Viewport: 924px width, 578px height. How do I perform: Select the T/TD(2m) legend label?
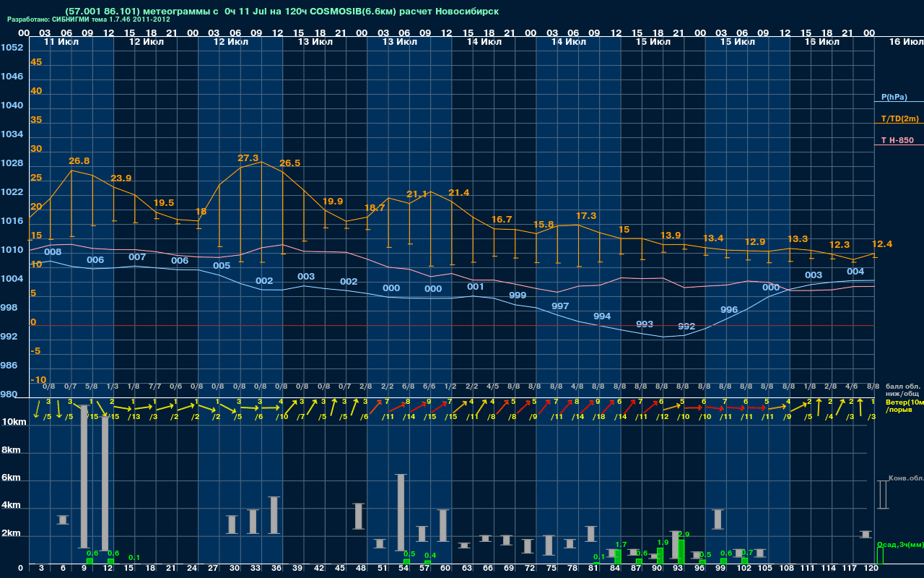pos(899,118)
